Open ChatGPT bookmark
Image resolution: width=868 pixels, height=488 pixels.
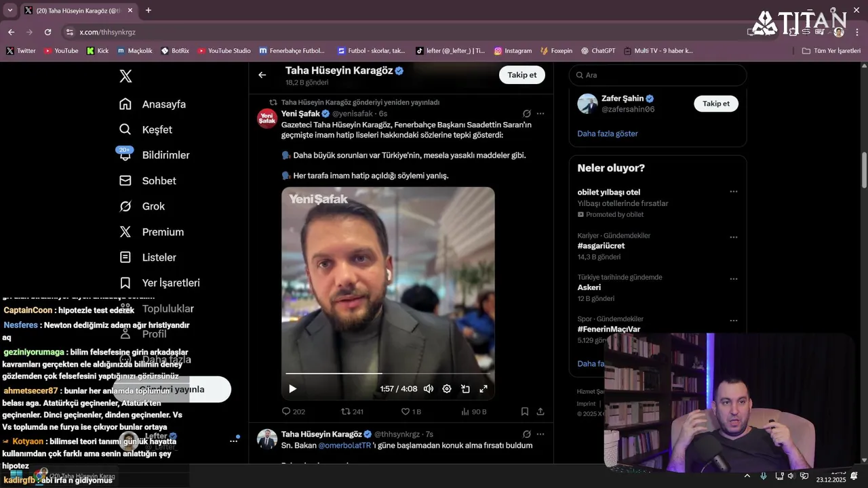tap(598, 51)
